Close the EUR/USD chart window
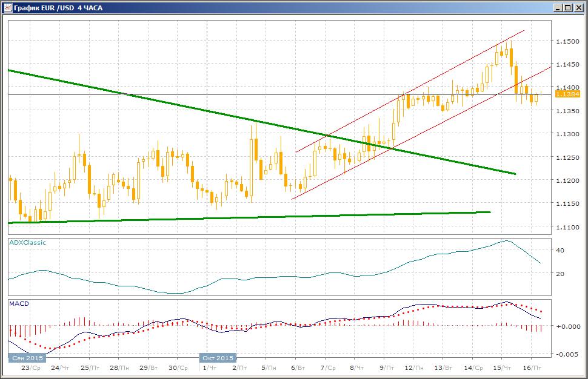This screenshot has height=379, width=588. (x=578, y=7)
